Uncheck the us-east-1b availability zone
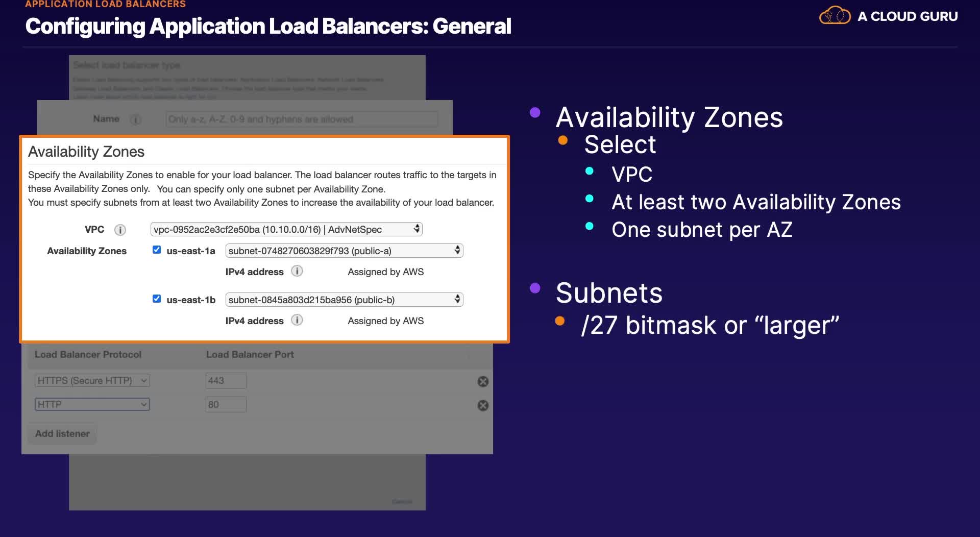This screenshot has width=980, height=537. 157,299
